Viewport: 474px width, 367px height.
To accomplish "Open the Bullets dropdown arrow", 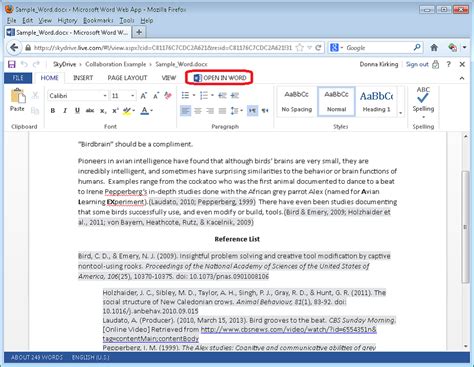I will tap(194, 96).
